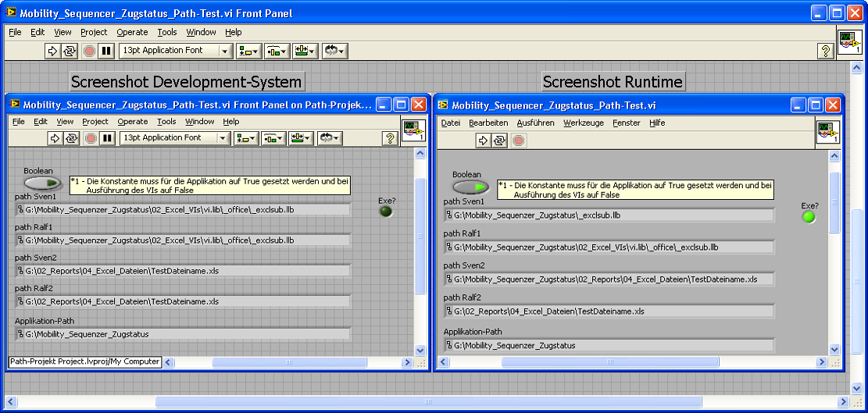Open Tools menu in outer window
The height and width of the screenshot is (413, 868).
point(167,32)
